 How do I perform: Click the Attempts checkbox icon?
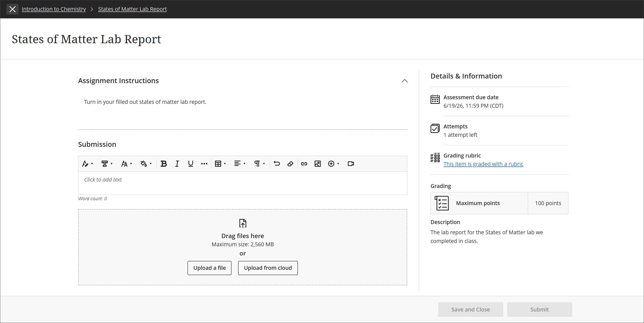click(x=435, y=128)
